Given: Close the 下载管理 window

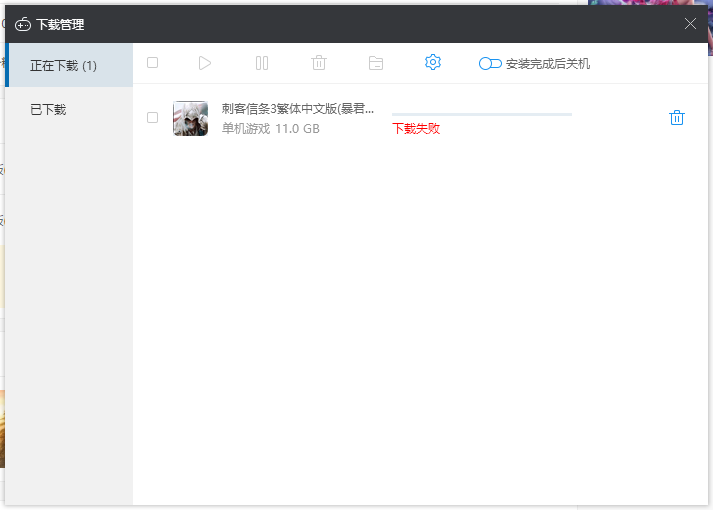Looking at the screenshot, I should [690, 24].
